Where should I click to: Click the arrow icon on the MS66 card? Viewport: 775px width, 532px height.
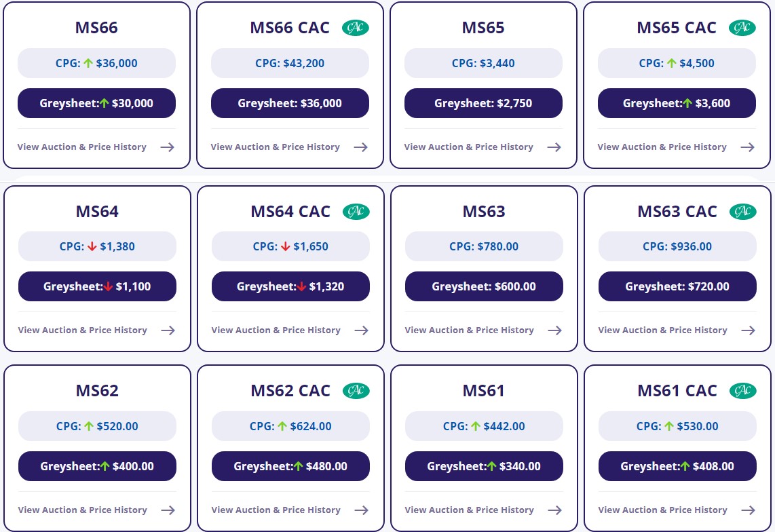(168, 147)
